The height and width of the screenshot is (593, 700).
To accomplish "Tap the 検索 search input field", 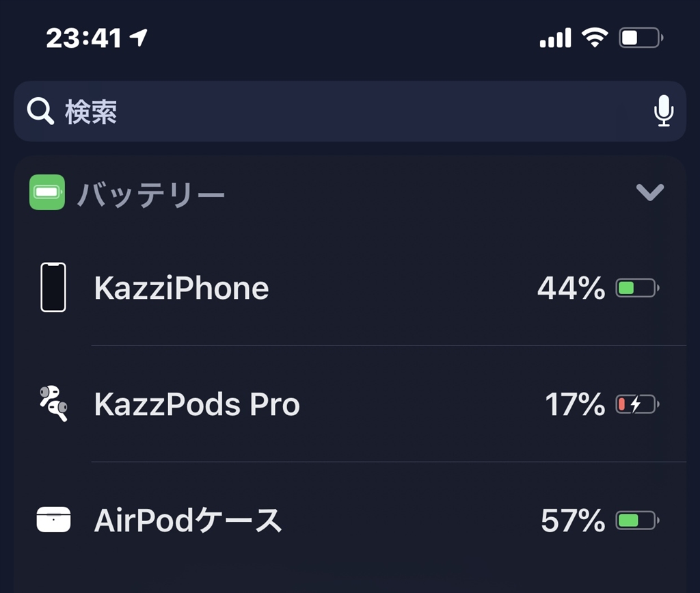I will pyautogui.click(x=273, y=111).
